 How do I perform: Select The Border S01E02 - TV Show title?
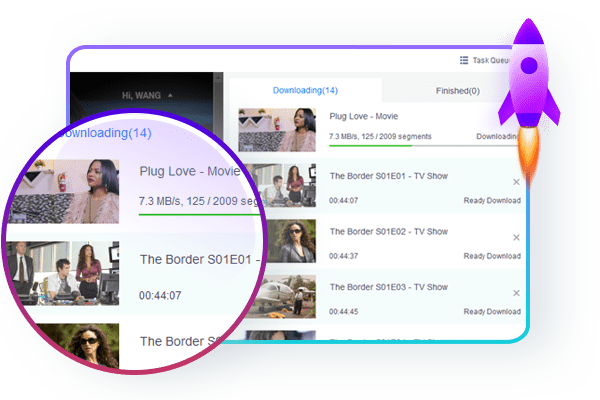click(x=389, y=232)
